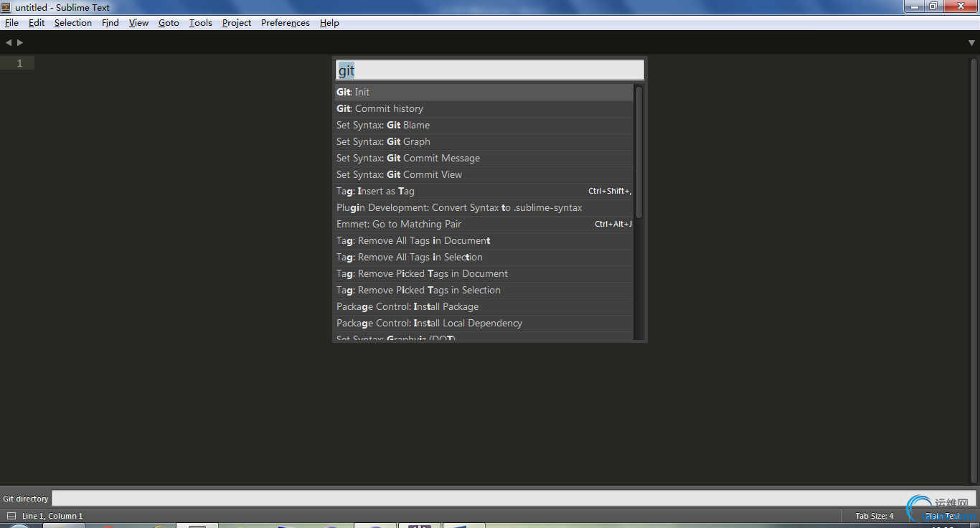The width and height of the screenshot is (980, 528).
Task: Open the Find menu
Action: (110, 23)
